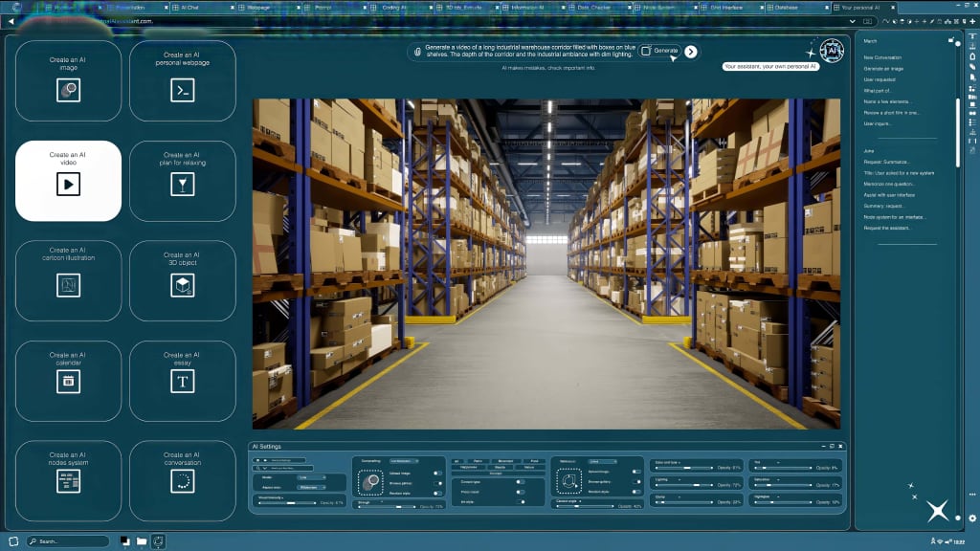
Task: Open Create an AI plan for relaxing
Action: tap(183, 181)
